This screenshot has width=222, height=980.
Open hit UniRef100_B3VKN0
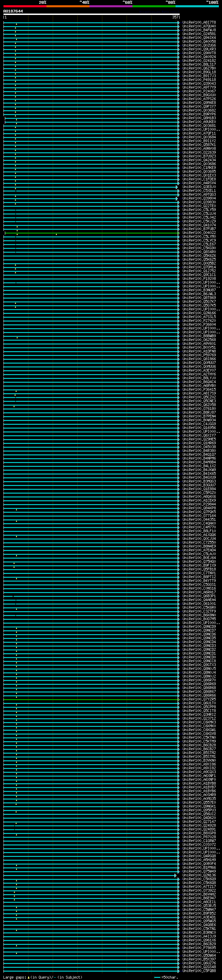pos(199,761)
